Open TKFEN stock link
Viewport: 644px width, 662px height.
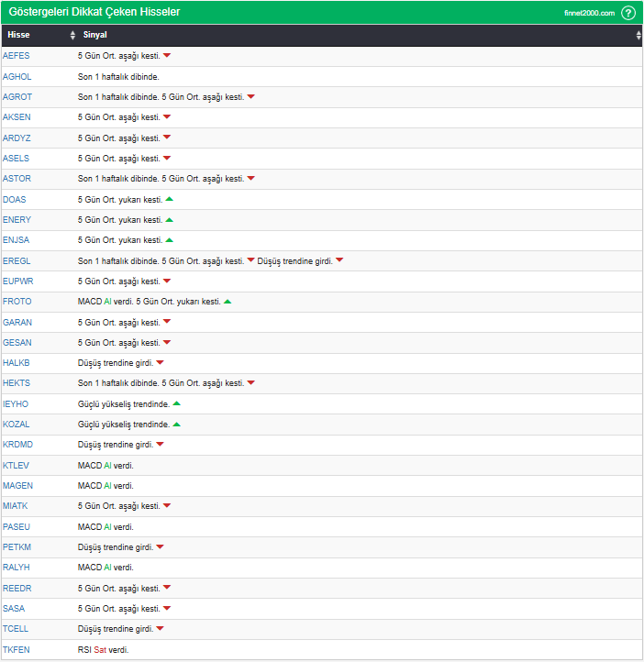[16, 650]
